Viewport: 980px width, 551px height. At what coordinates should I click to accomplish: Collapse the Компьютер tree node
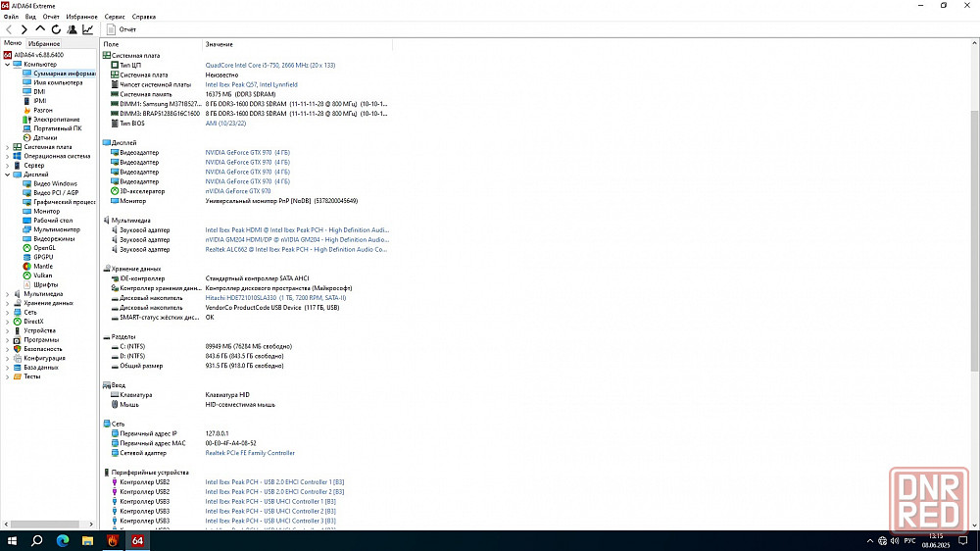(x=8, y=65)
